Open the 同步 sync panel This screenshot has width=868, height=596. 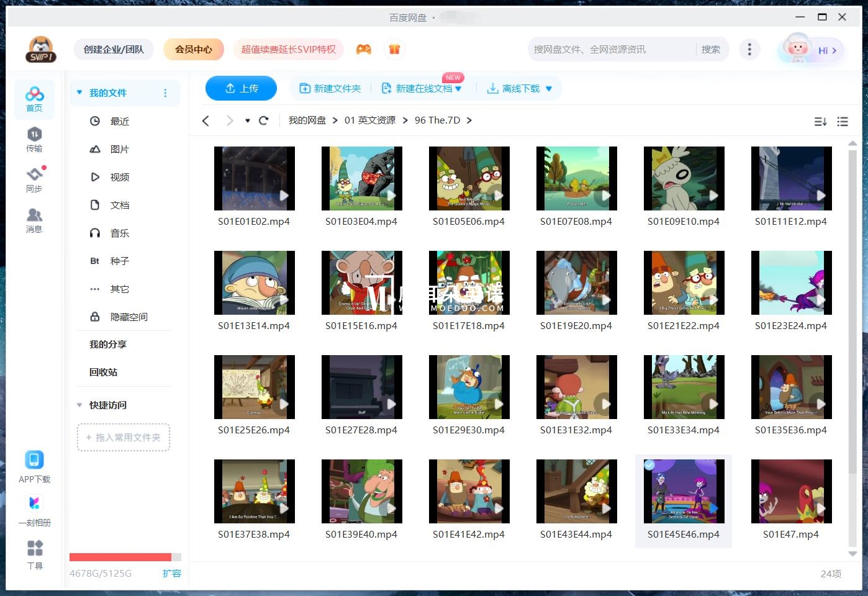point(34,180)
